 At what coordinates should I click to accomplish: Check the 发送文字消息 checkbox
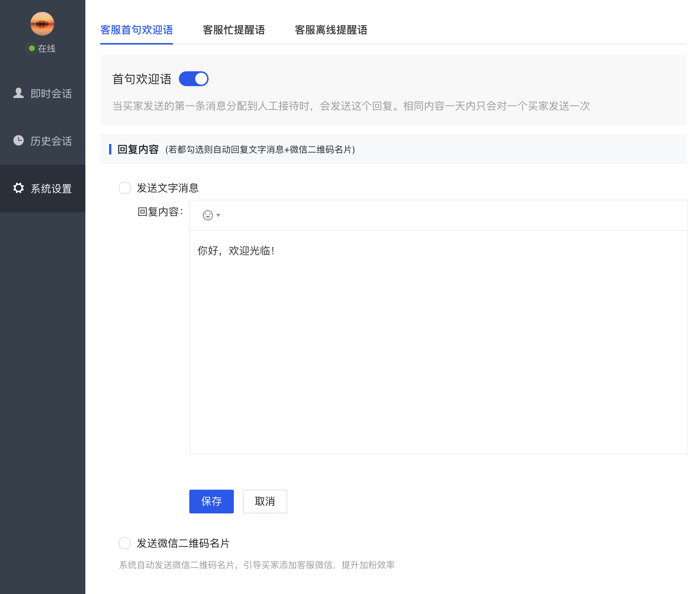[125, 188]
